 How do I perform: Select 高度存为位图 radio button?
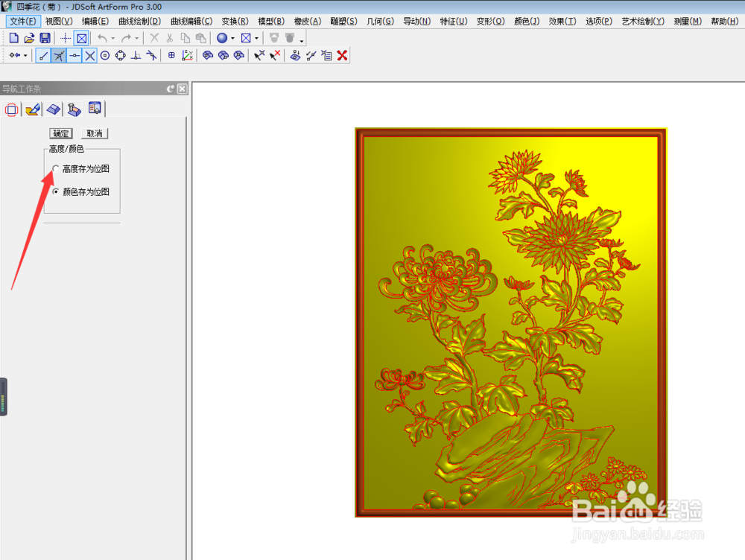pos(56,168)
